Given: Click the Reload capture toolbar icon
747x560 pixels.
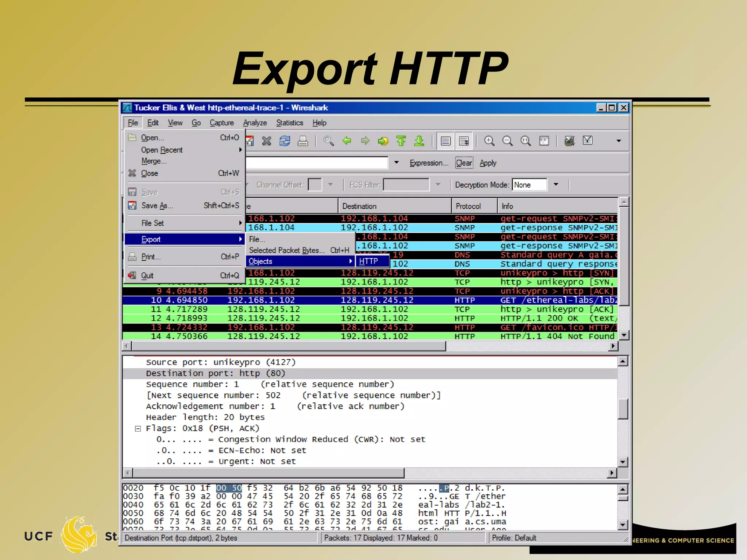Looking at the screenshot, I should click(x=285, y=141).
